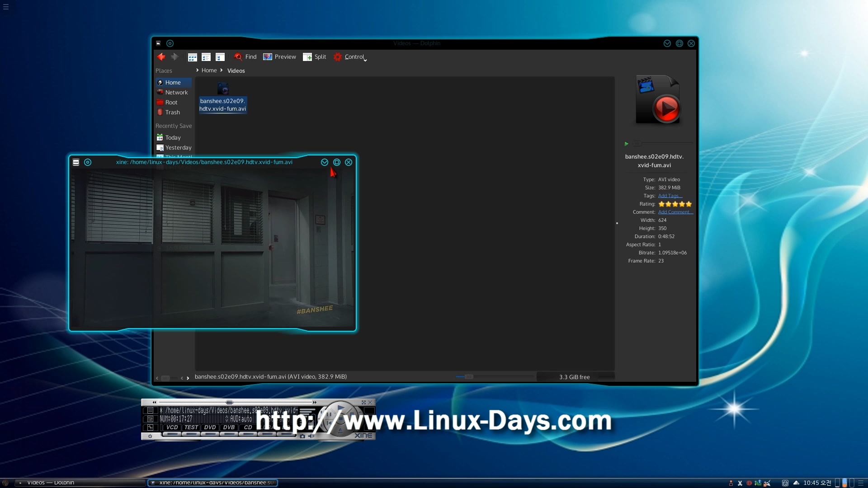Select Network in the Places panel
The width and height of the screenshot is (868, 488).
[x=174, y=93]
